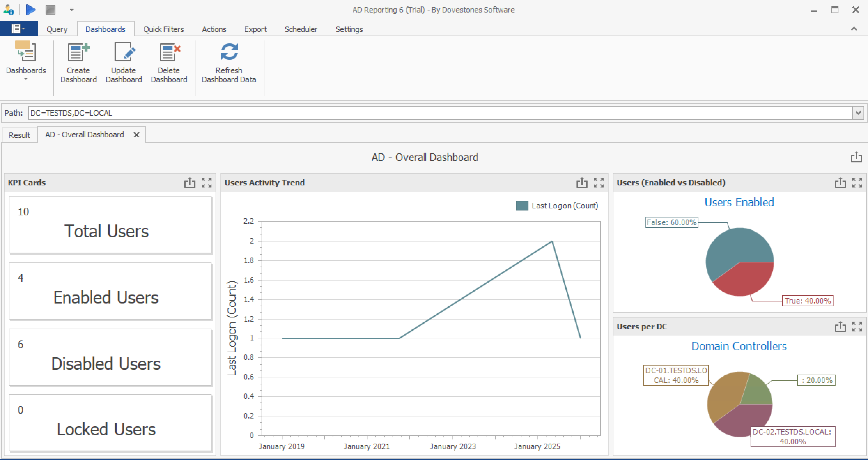
Task: Click the Last Logon (Count) legend swatch
Action: point(521,206)
